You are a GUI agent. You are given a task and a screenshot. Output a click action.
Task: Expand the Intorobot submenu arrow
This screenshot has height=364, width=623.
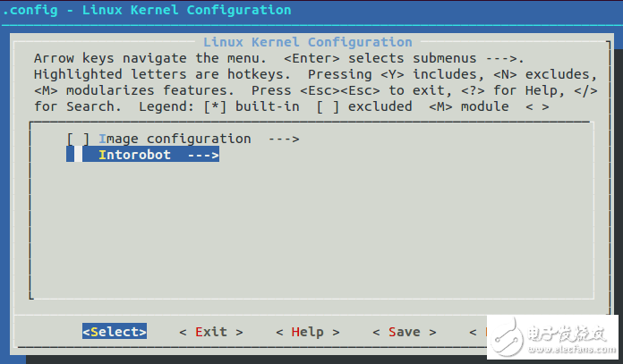coord(203,155)
